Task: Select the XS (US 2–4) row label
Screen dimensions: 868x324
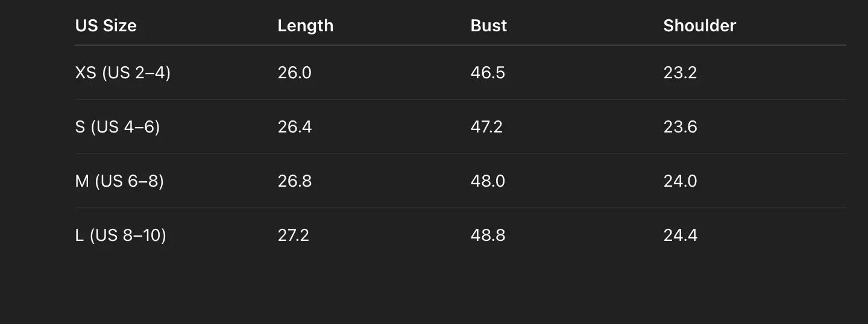Action: coord(122,73)
